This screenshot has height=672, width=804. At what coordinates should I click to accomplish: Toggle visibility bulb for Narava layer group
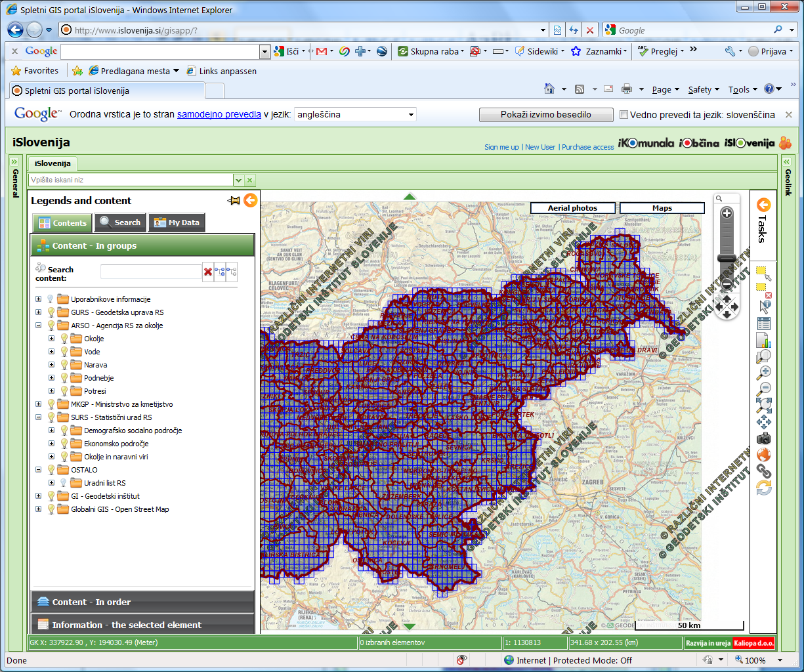(64, 365)
